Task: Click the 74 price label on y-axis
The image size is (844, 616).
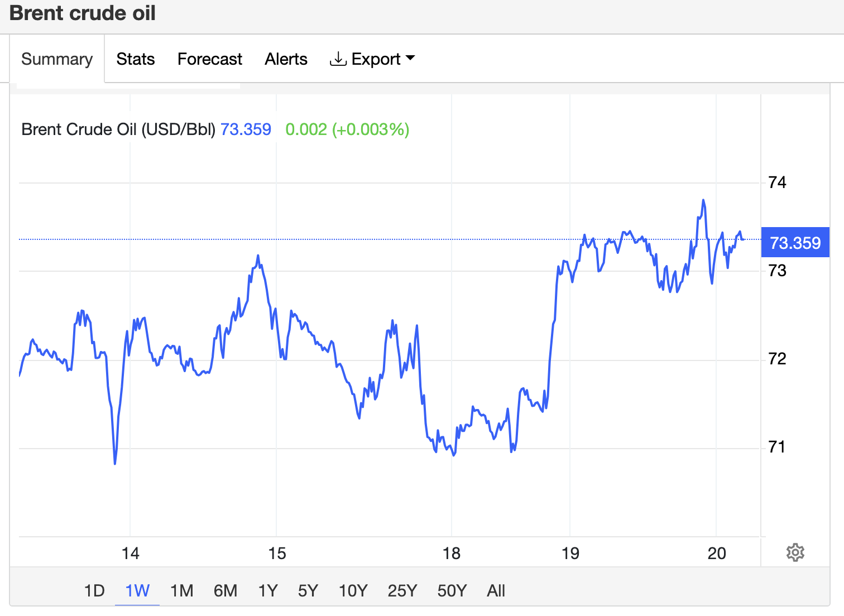Action: click(x=777, y=182)
